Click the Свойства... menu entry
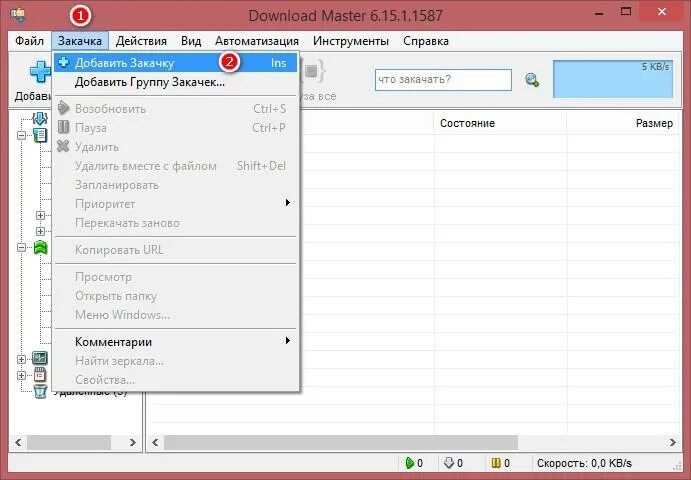691x480 pixels. coord(175,380)
